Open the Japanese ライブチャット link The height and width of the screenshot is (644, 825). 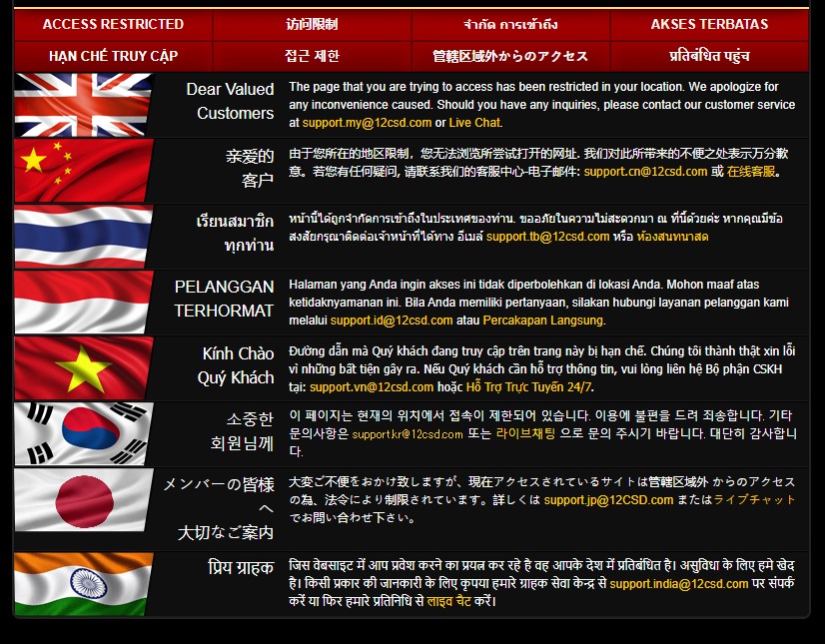(x=754, y=500)
